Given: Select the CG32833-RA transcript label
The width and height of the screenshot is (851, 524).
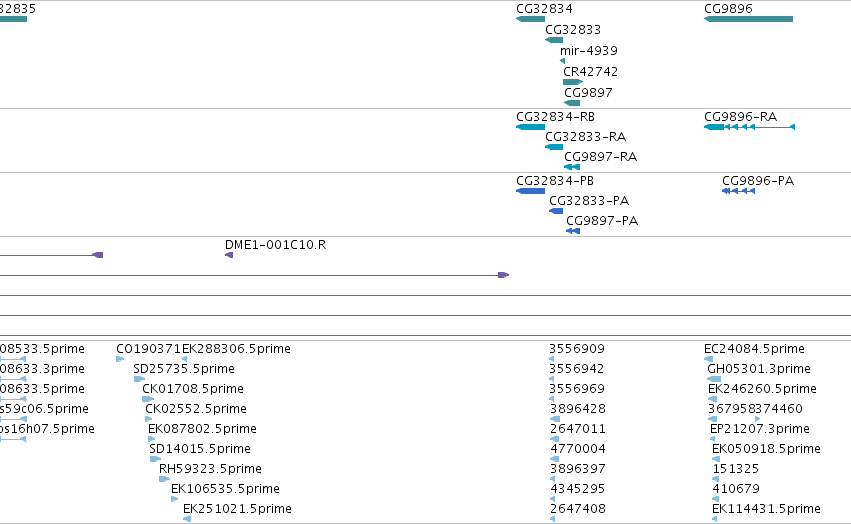Looking at the screenshot, I should (585, 137).
